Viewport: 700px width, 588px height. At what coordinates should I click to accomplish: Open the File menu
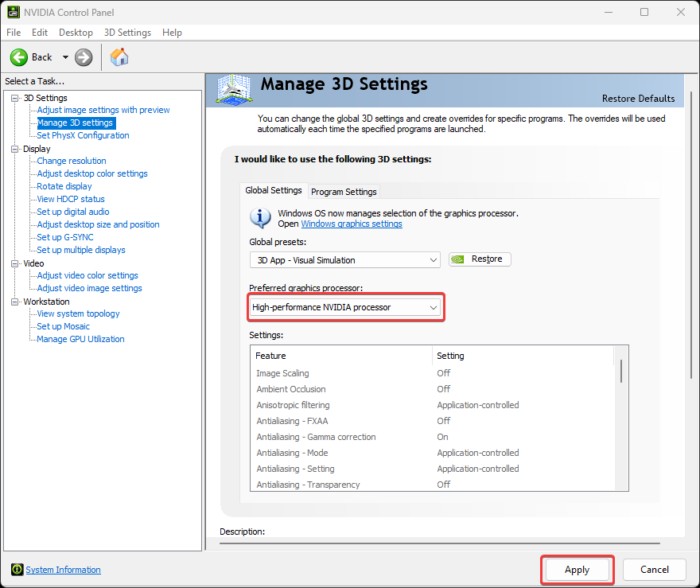pyautogui.click(x=14, y=33)
